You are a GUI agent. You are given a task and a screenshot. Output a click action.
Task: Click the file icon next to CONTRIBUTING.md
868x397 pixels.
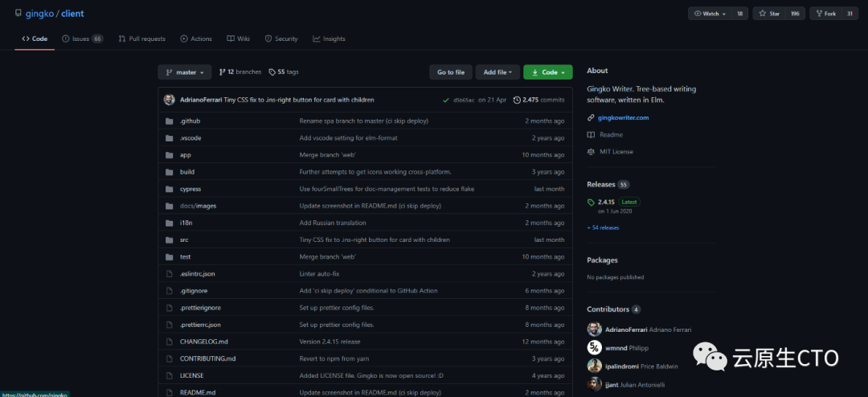tap(170, 358)
